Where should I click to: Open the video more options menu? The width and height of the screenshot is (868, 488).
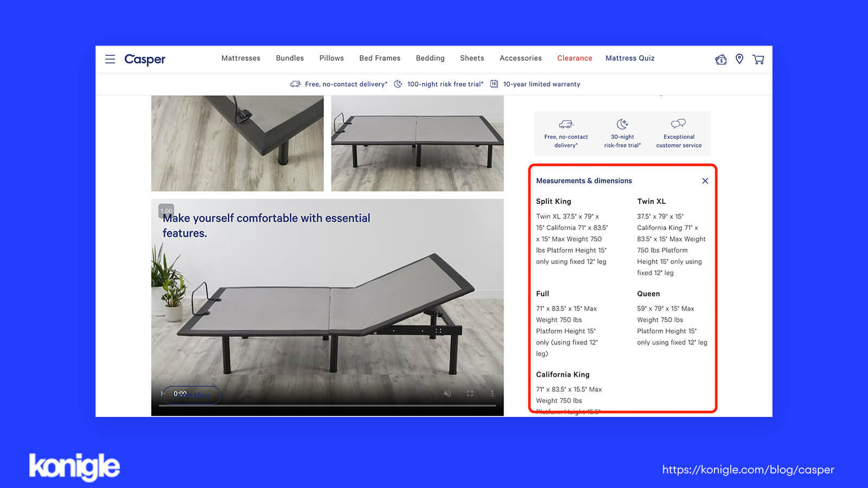(493, 394)
